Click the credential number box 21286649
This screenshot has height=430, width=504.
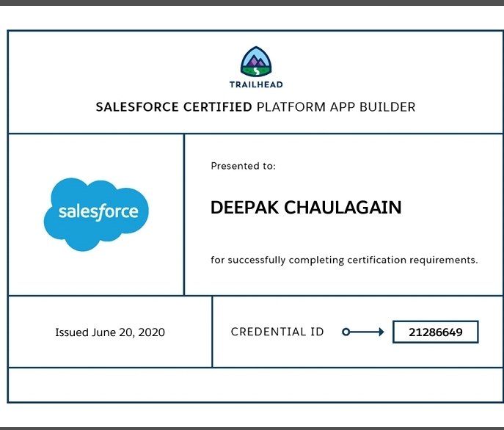436,332
